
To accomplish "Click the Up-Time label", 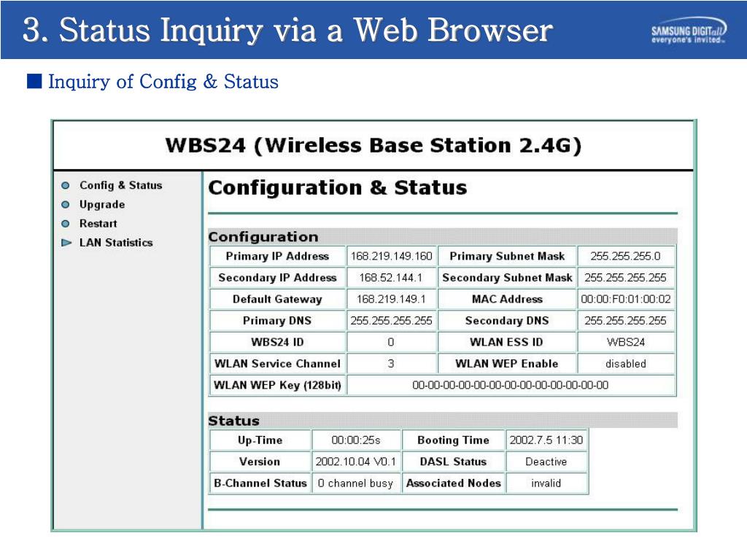I will pyautogui.click(x=260, y=440).
